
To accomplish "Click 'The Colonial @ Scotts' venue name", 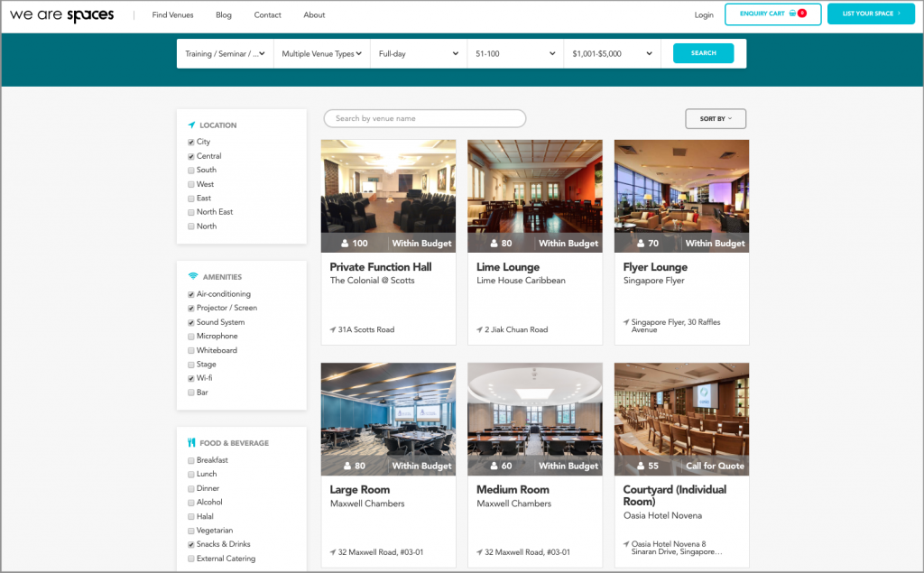I will [373, 281].
